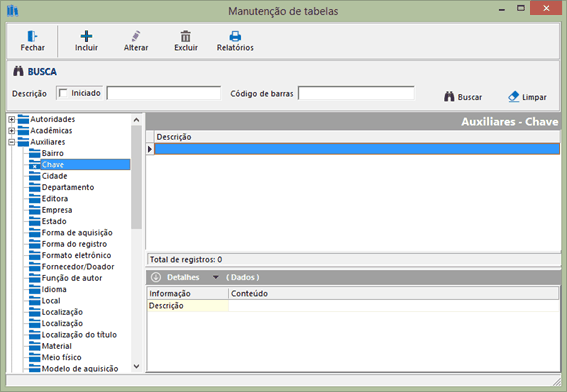Open Relatórios printer icon

[x=235, y=36]
